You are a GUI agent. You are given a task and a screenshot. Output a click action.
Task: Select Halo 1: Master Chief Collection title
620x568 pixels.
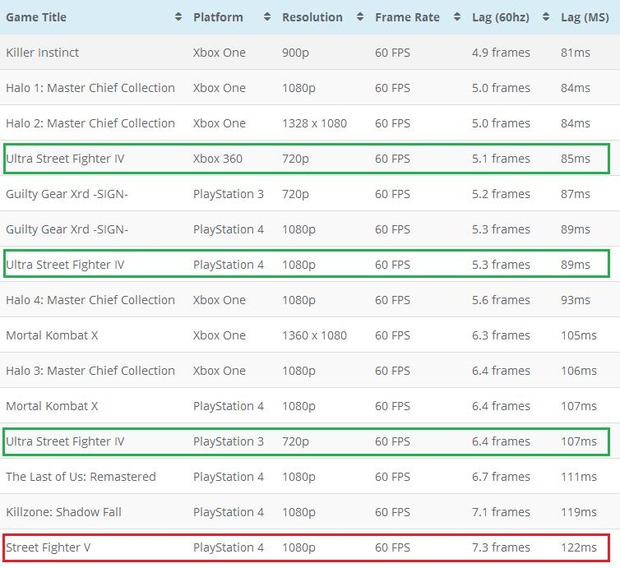(x=90, y=88)
